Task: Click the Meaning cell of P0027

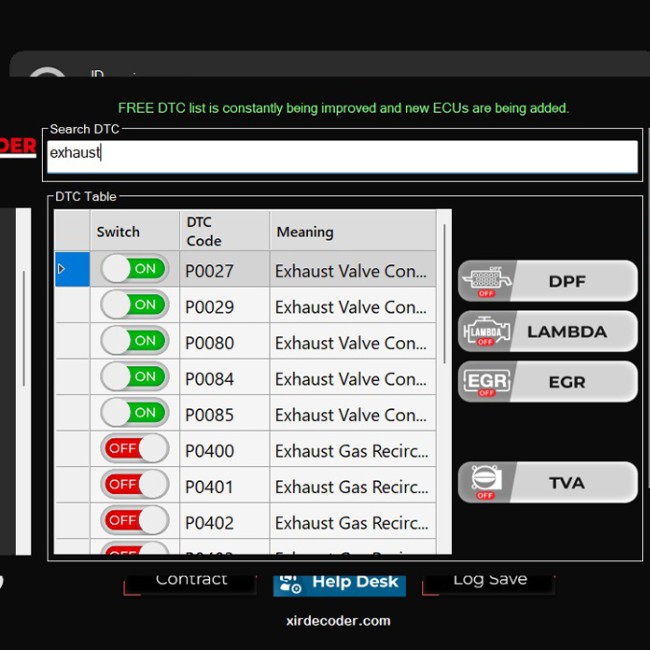Action: 353,269
